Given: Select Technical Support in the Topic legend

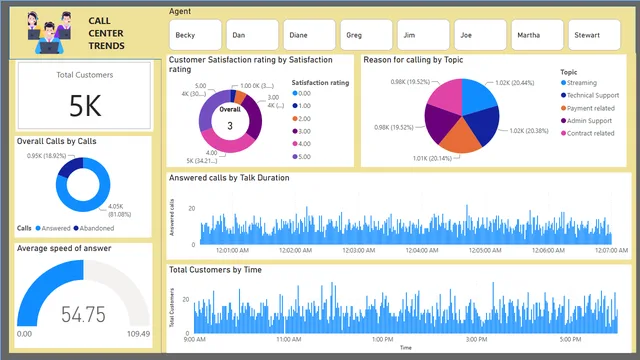Looking at the screenshot, I should [x=590, y=96].
